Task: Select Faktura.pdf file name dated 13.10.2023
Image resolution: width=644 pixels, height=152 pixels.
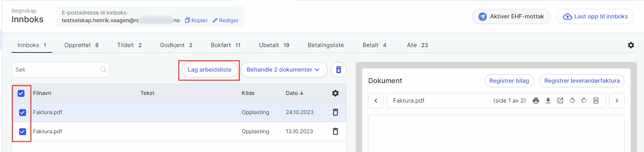Action: click(48, 131)
